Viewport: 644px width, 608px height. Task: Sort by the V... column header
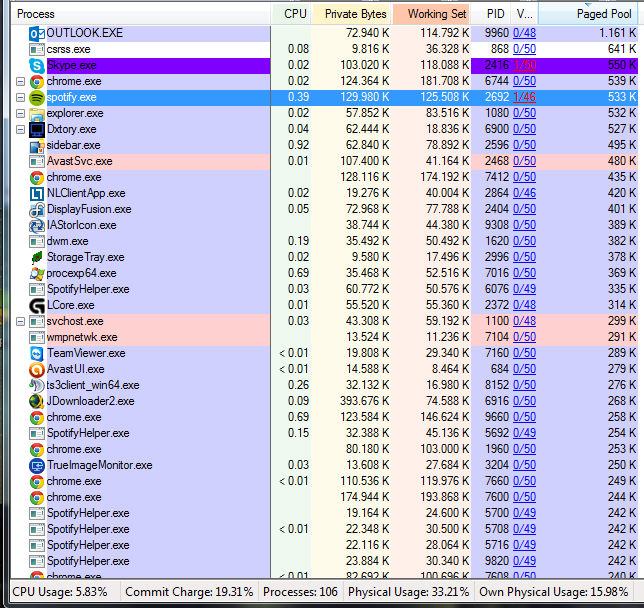tap(524, 14)
